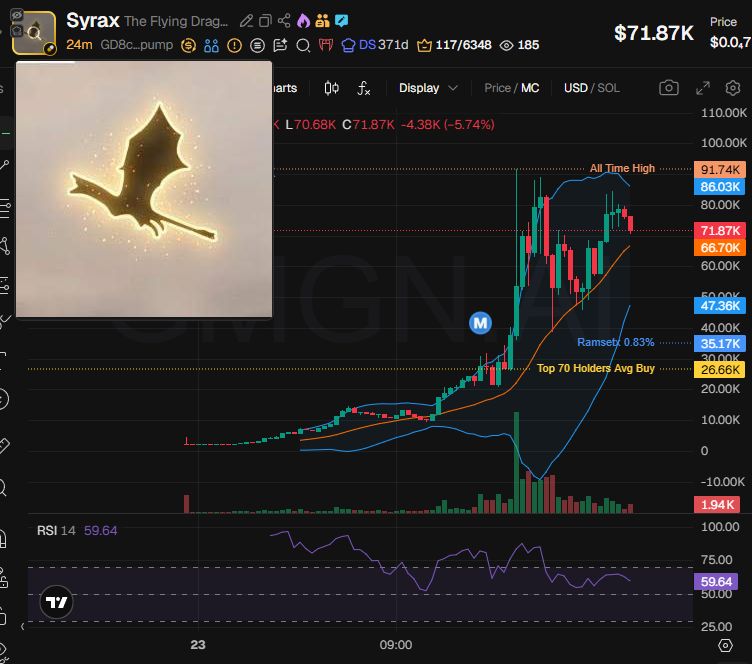Click the 09:00 time axis label
This screenshot has width=752, height=664.
(396, 645)
